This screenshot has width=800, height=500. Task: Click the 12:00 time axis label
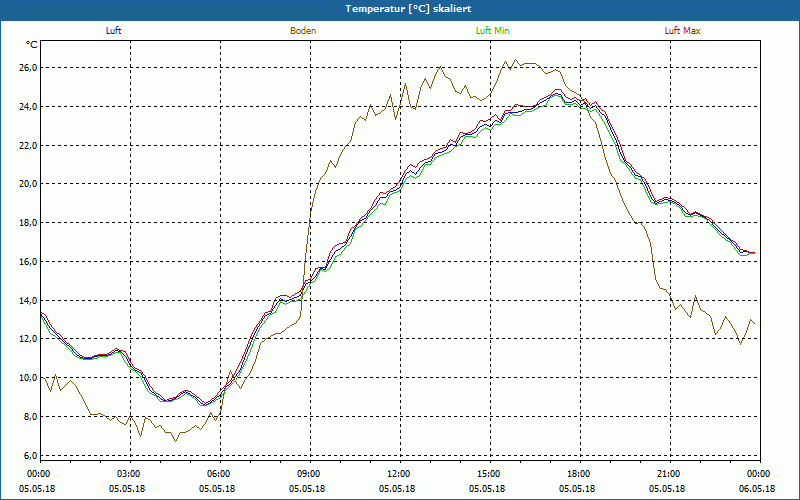point(396,474)
